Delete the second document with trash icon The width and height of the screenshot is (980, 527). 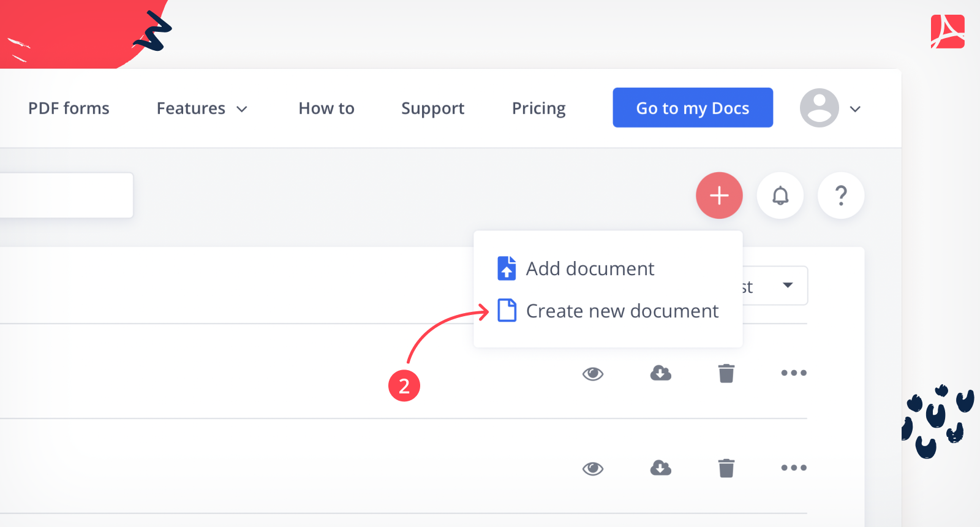726,468
